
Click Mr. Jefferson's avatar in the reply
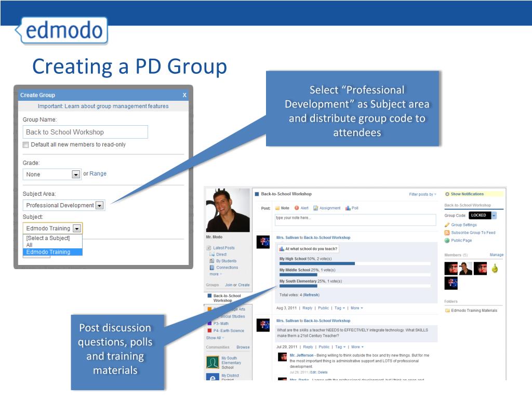tap(282, 357)
